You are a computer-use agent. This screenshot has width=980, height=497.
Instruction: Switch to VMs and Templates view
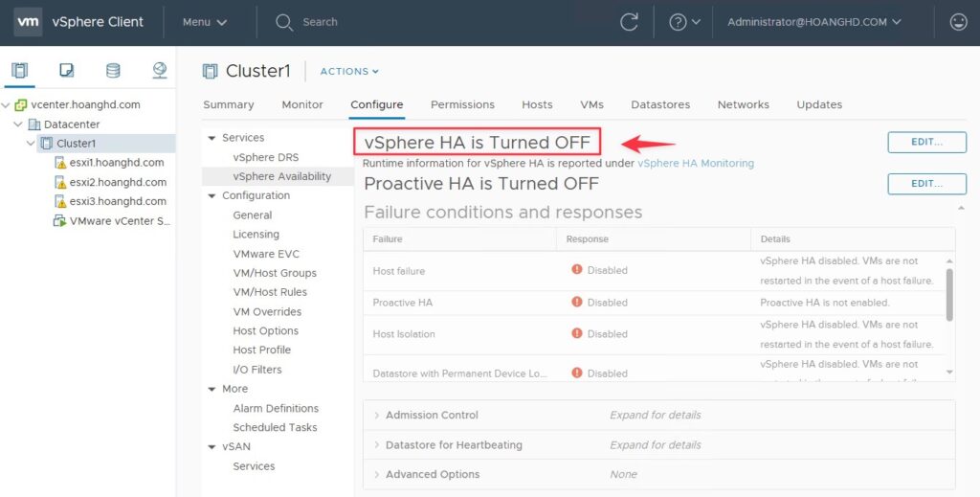[66, 70]
